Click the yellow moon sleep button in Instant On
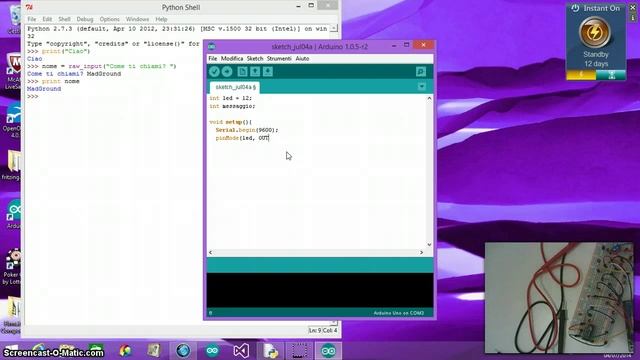 click(581, 75)
